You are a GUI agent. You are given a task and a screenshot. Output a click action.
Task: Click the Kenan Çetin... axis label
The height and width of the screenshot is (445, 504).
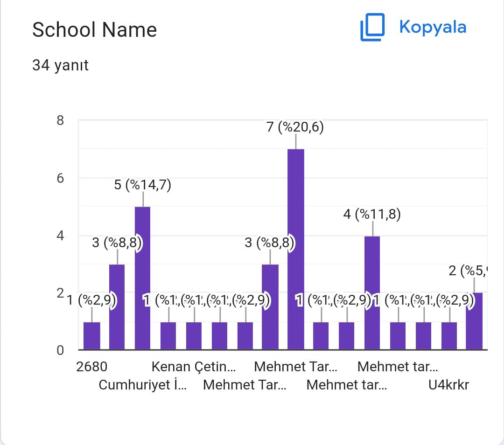tap(193, 367)
